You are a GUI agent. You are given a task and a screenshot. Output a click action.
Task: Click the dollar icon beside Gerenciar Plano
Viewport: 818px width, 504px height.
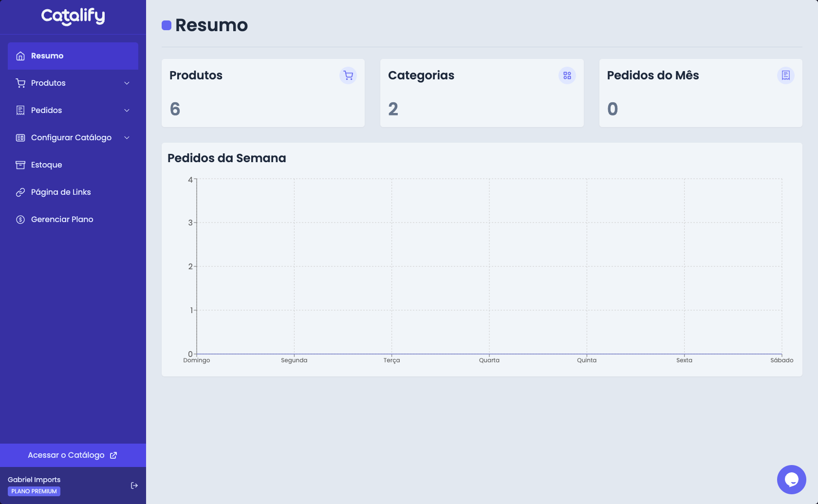20,220
